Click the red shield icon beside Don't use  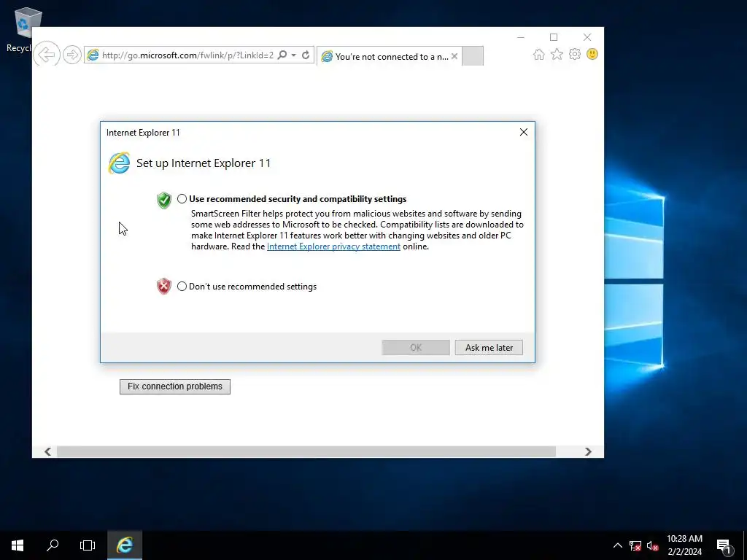(164, 286)
